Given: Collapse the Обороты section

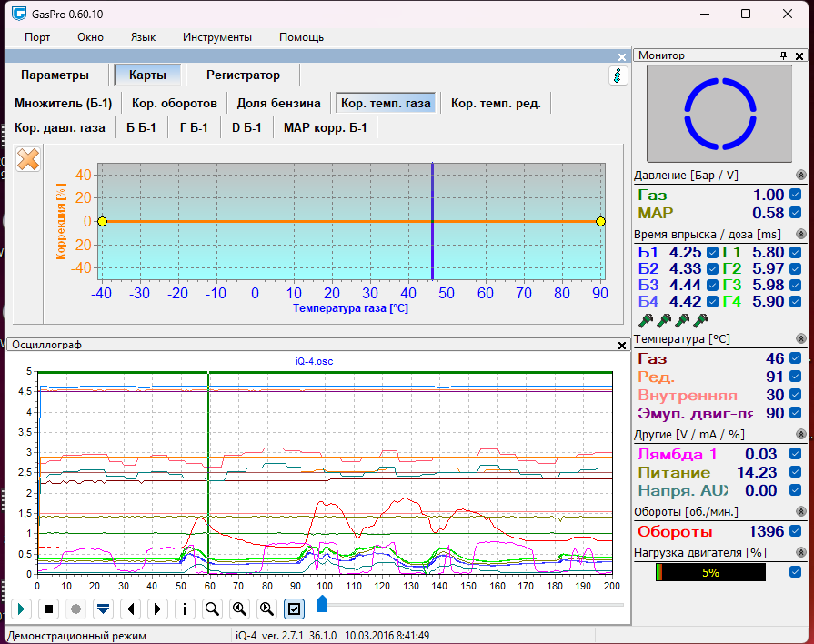Looking at the screenshot, I should [x=801, y=512].
